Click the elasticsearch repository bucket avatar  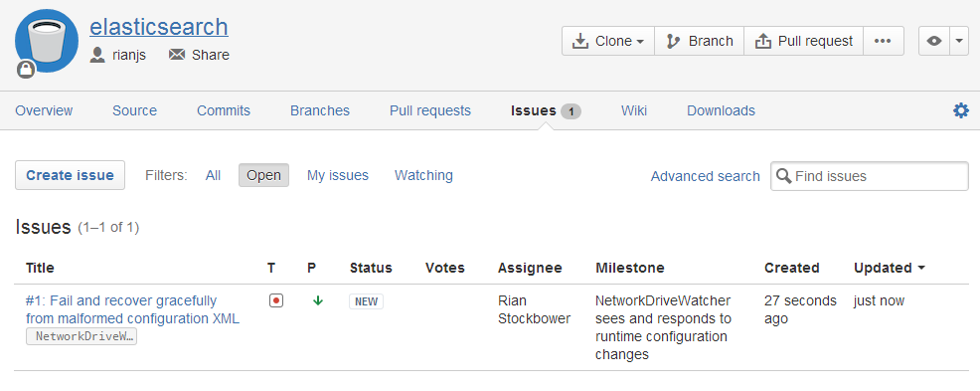tap(47, 41)
